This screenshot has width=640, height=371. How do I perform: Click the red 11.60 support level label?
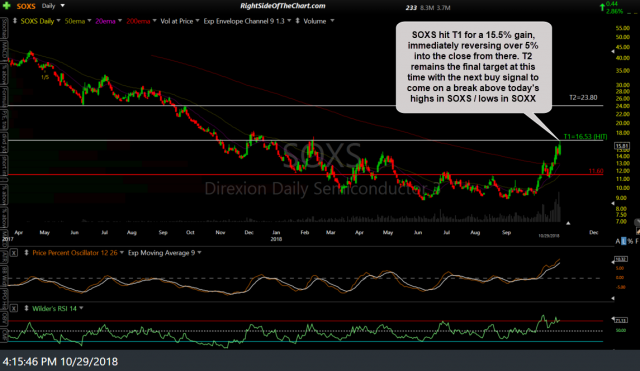[596, 171]
